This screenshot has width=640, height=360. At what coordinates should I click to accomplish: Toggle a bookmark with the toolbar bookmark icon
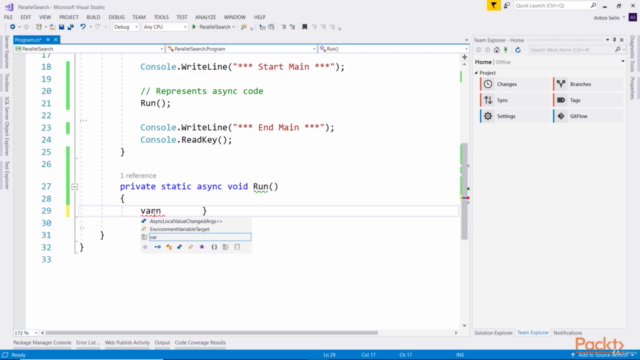304,27
